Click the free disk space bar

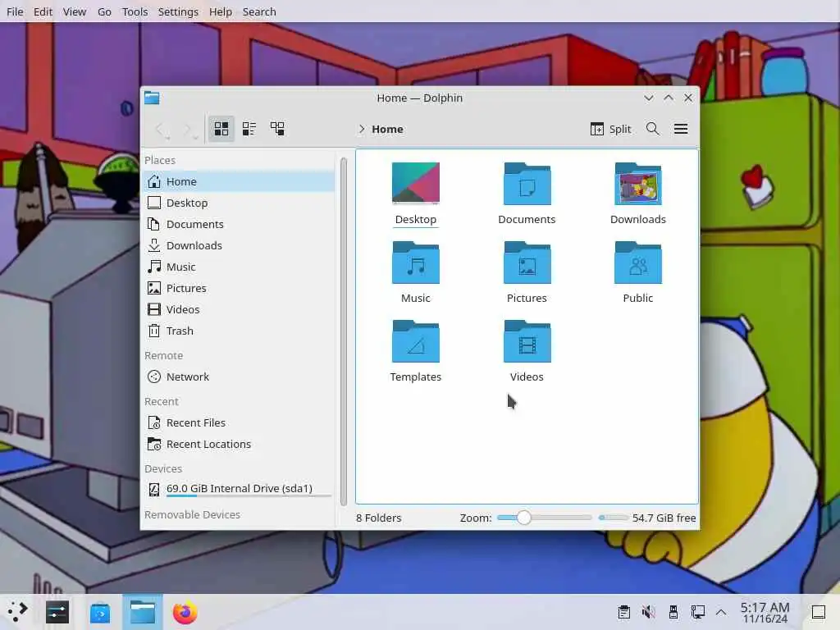pos(614,518)
